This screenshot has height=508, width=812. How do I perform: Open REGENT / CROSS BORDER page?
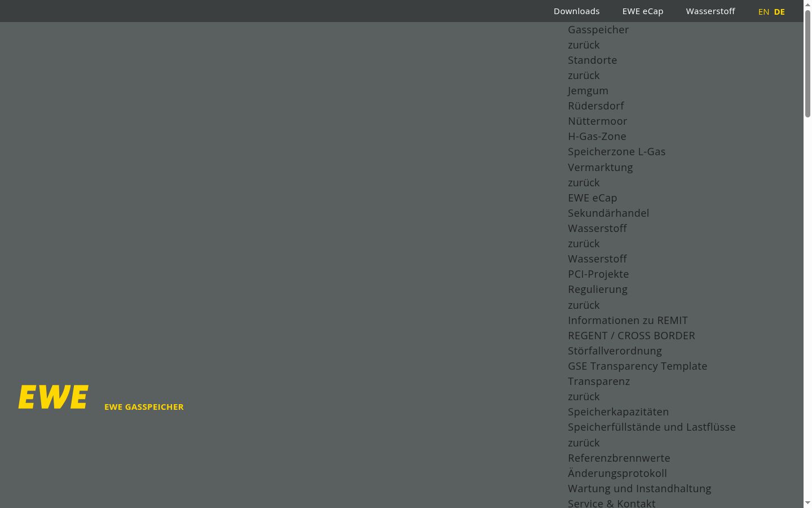point(632,336)
